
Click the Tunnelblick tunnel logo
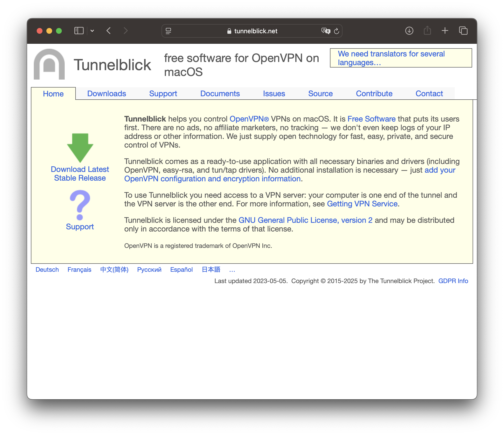coord(49,64)
